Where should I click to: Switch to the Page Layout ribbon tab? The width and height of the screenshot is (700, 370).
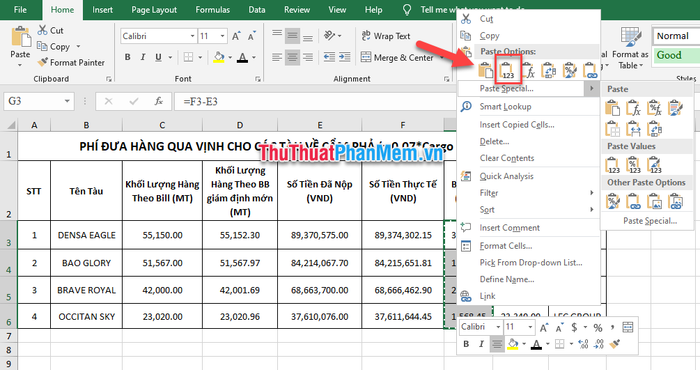(154, 10)
